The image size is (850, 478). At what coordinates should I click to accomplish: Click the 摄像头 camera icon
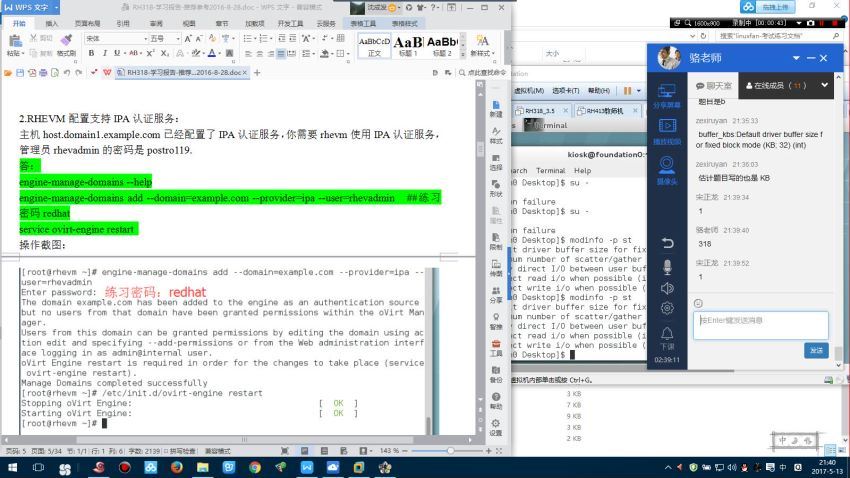pos(667,170)
